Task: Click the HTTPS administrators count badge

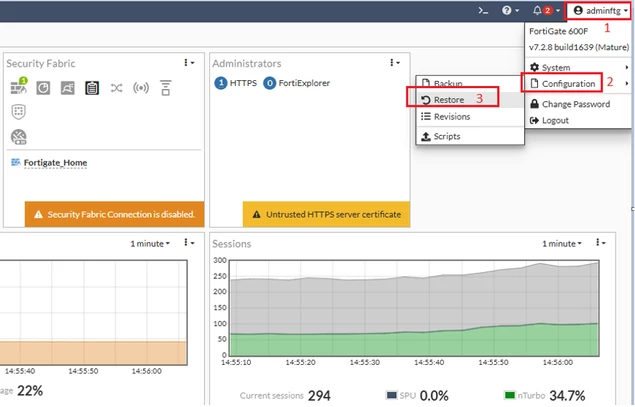Action: (x=221, y=83)
